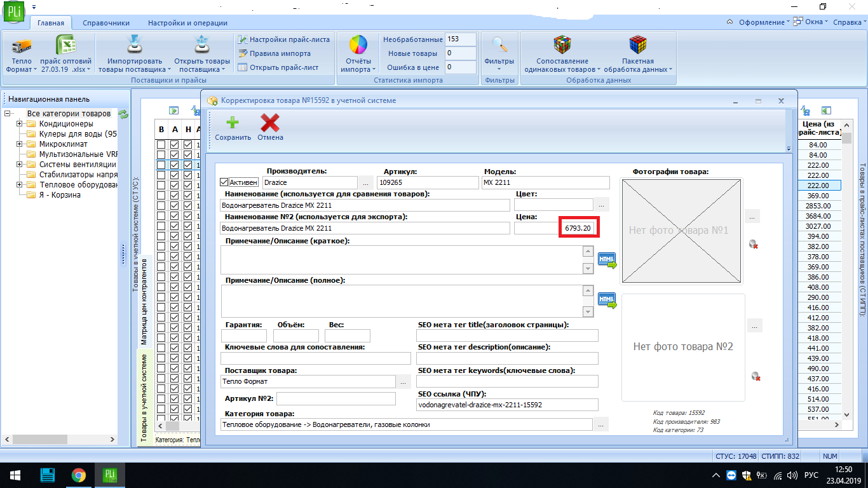
Task: Browse for photo №1 with its ... button
Action: click(x=752, y=217)
